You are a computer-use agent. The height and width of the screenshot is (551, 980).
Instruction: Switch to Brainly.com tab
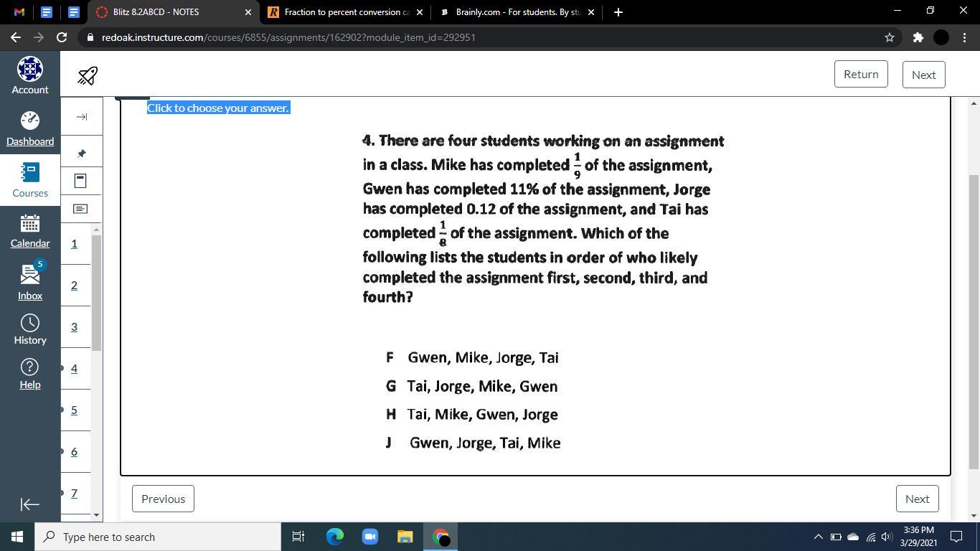click(x=518, y=12)
